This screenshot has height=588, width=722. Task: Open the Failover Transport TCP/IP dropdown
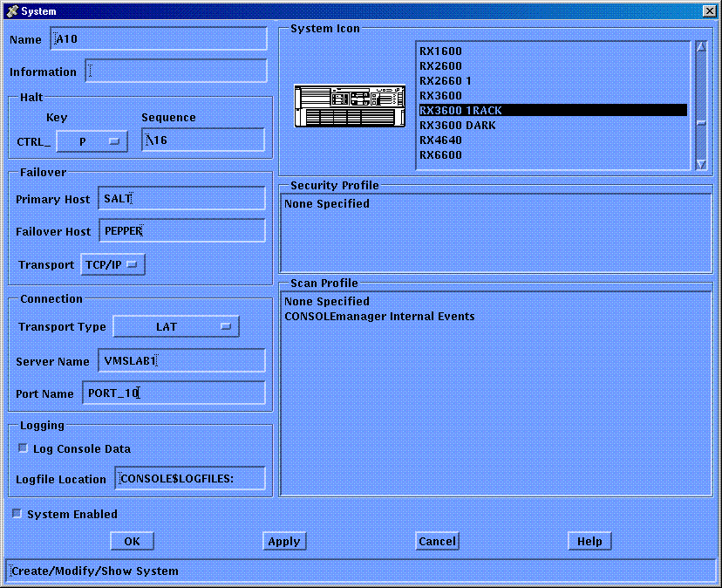click(x=112, y=264)
